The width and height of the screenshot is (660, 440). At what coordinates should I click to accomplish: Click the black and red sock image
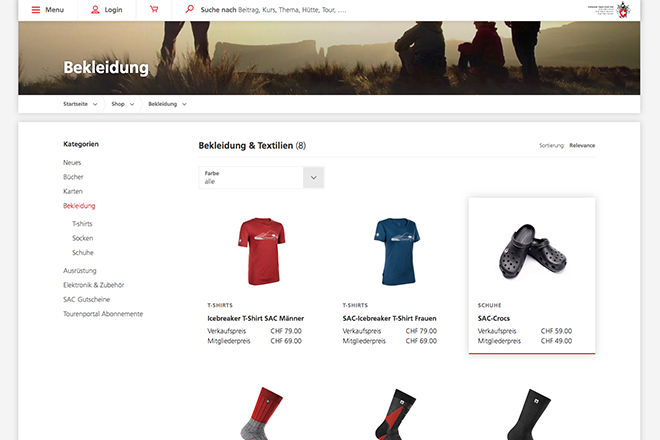click(x=396, y=414)
